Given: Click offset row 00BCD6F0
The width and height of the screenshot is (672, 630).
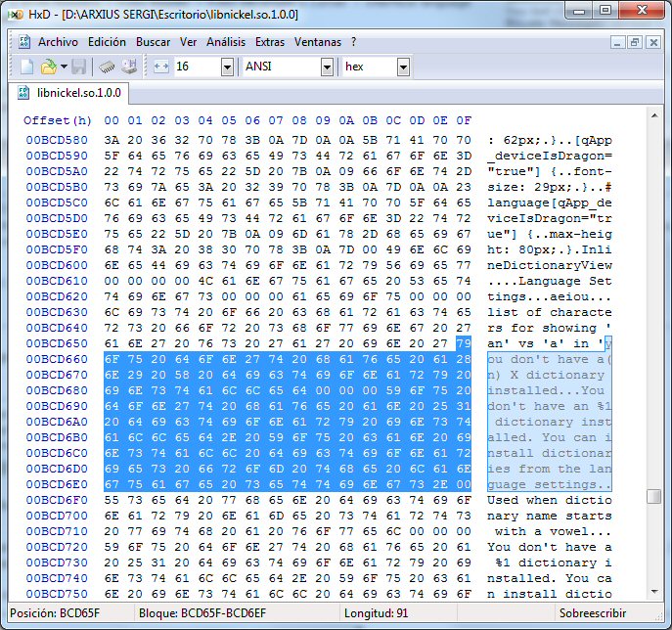Looking at the screenshot, I should pyautogui.click(x=57, y=500).
